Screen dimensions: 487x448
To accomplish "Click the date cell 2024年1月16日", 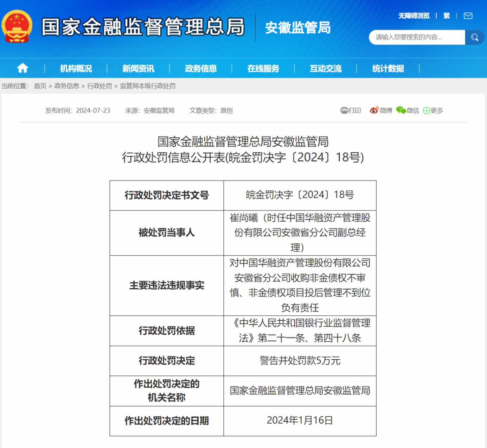I will [x=300, y=421].
